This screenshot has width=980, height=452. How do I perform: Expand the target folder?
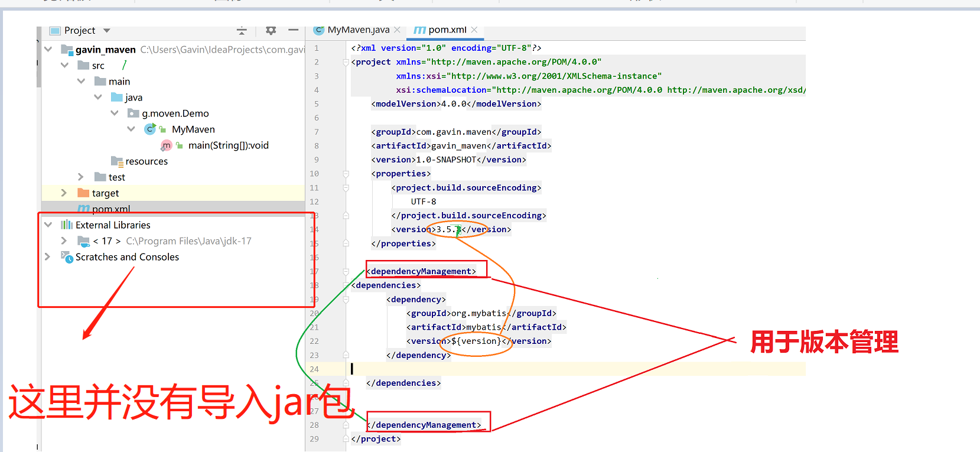64,193
